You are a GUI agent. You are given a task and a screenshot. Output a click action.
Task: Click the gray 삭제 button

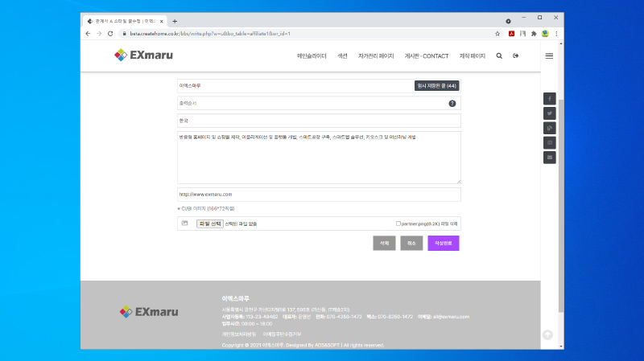click(384, 244)
